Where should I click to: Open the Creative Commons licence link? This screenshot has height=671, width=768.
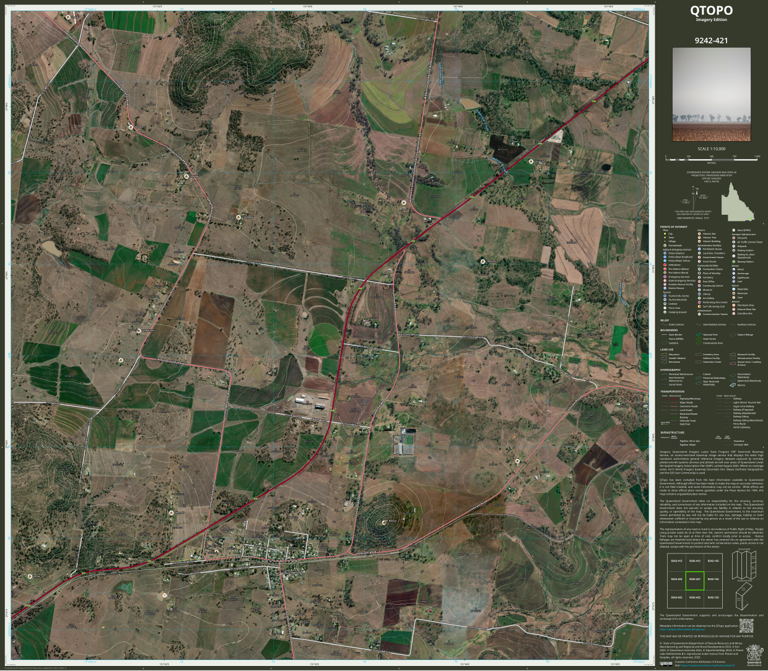pyautogui.click(x=708, y=666)
